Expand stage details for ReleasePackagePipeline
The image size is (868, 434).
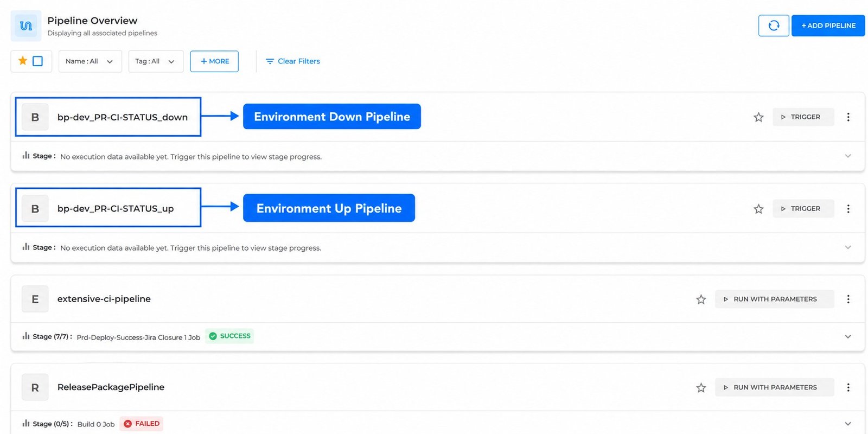[848, 424]
